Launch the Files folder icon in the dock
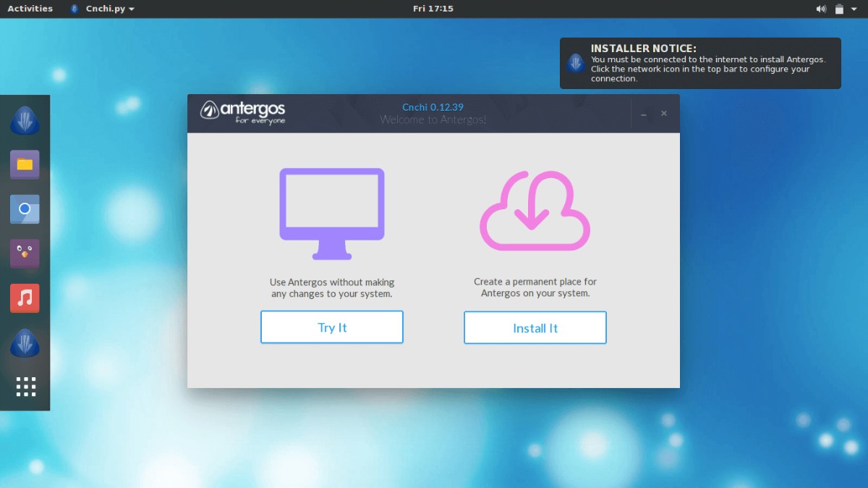868x488 pixels. [x=25, y=164]
